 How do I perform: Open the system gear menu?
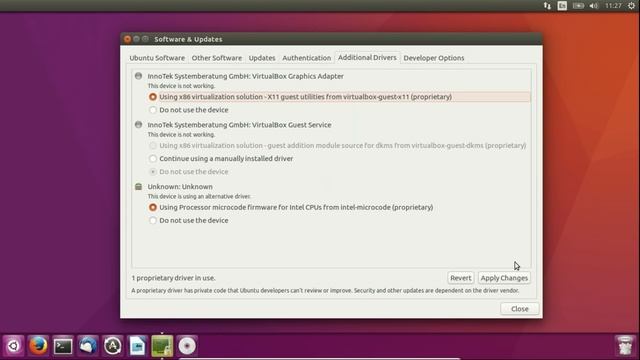click(631, 6)
